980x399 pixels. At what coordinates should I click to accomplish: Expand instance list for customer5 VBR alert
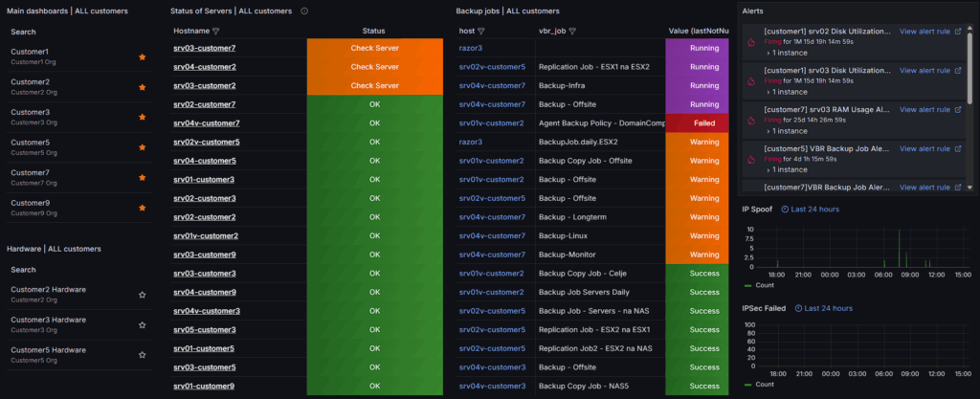pyautogui.click(x=788, y=170)
